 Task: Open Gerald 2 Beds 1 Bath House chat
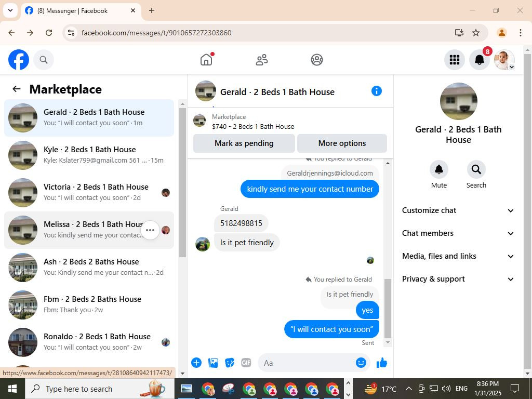pyautogui.click(x=89, y=118)
